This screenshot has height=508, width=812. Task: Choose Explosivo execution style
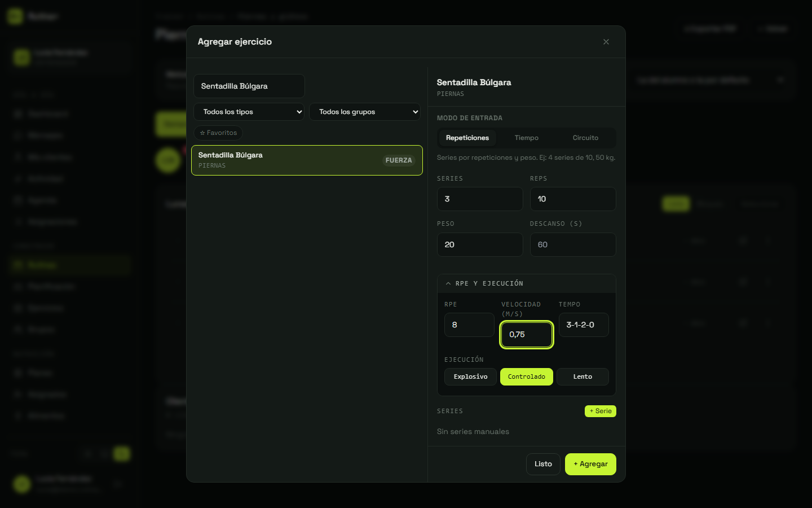(470, 376)
